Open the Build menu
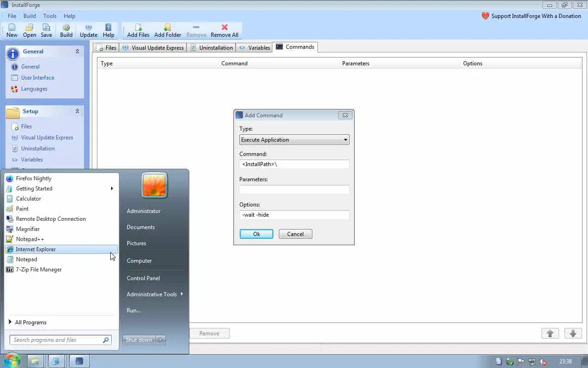The height and width of the screenshot is (368, 588). pyautogui.click(x=29, y=16)
